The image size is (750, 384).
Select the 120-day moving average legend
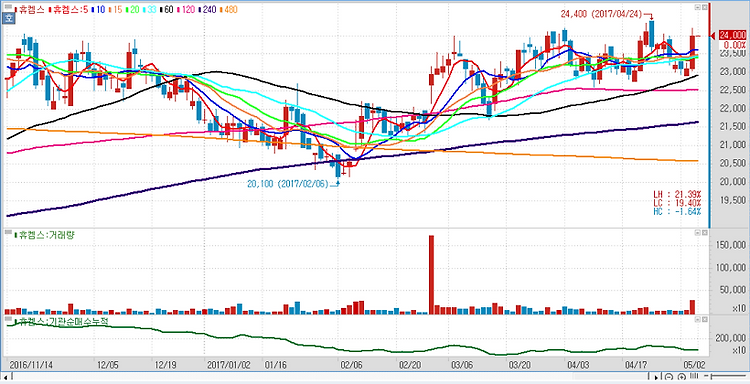[186, 10]
